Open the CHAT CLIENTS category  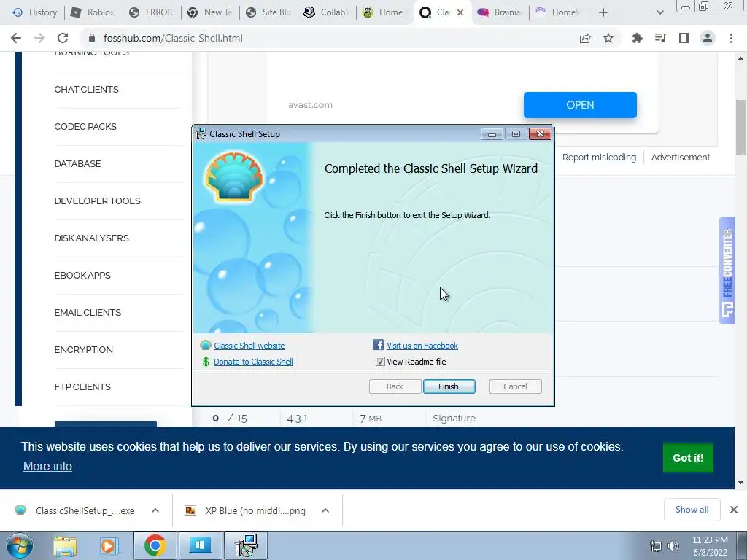point(86,90)
